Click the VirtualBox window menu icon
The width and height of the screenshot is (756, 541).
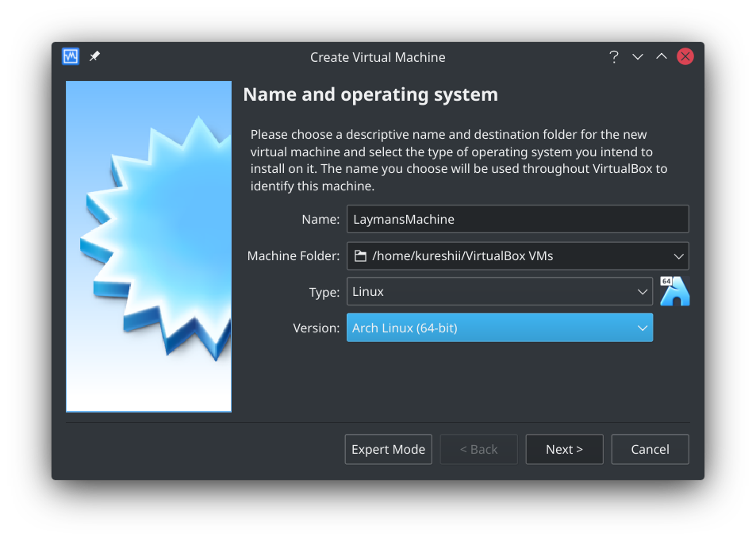pos(71,56)
